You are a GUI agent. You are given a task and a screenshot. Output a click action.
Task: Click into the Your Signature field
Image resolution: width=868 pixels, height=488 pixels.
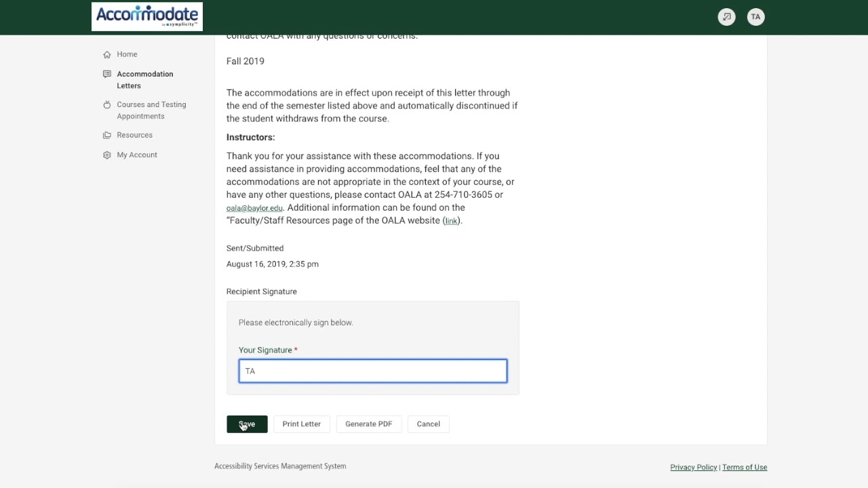(x=373, y=371)
